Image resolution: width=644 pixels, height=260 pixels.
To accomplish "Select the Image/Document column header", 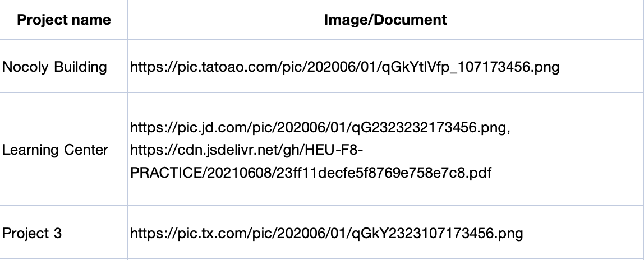I will click(385, 20).
